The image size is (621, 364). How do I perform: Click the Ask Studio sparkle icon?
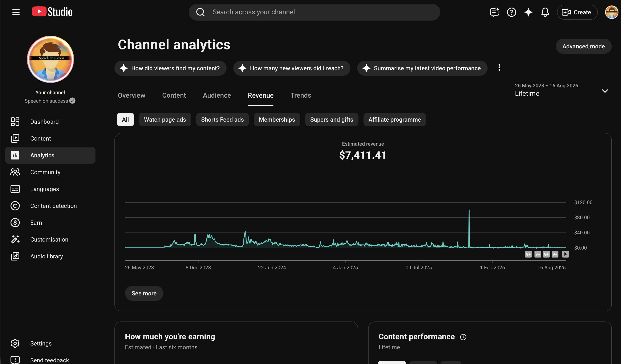pyautogui.click(x=528, y=12)
